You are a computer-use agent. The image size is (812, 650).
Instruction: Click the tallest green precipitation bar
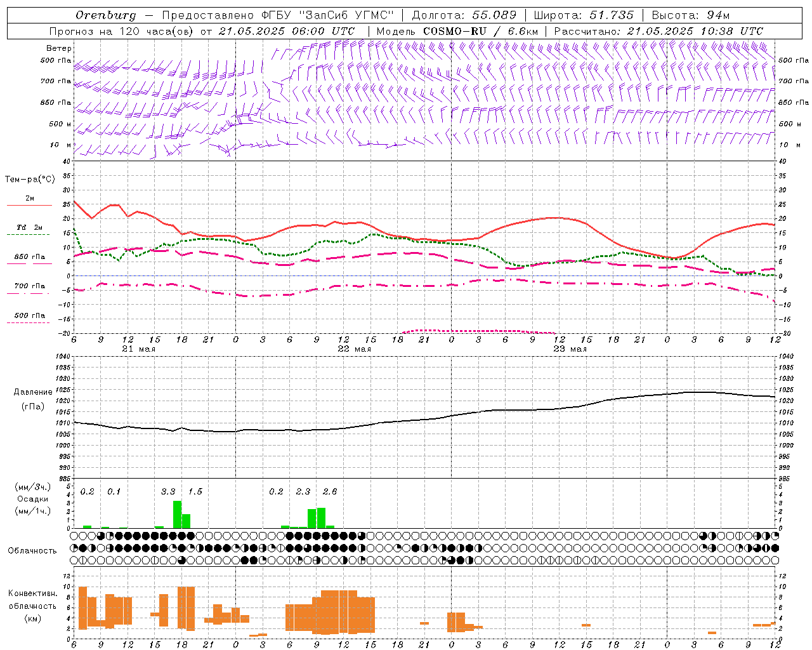pos(177,514)
